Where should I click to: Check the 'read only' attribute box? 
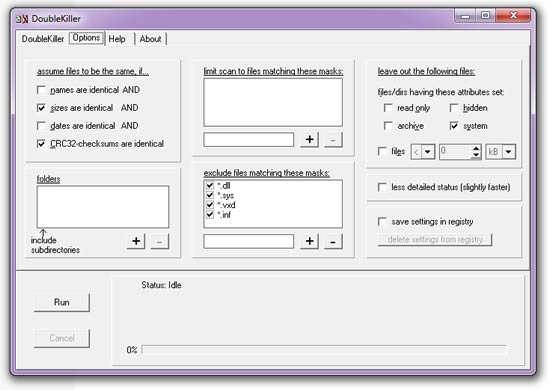(388, 108)
